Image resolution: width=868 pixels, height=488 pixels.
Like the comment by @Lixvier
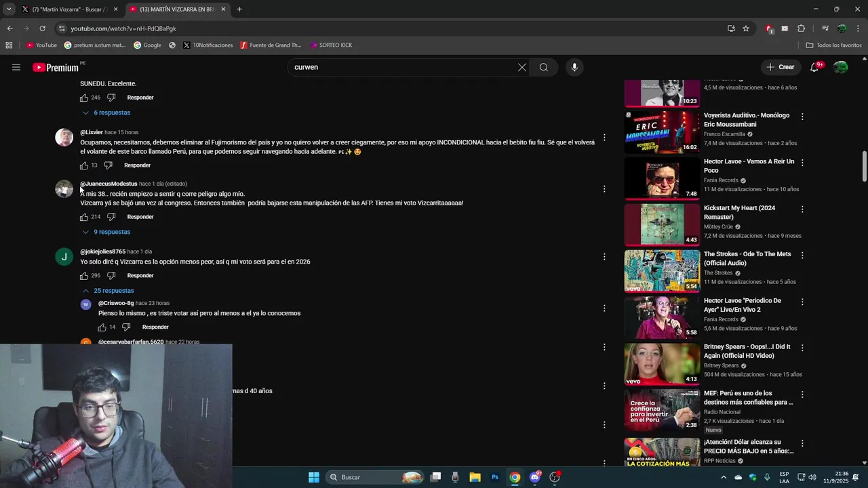(84, 165)
